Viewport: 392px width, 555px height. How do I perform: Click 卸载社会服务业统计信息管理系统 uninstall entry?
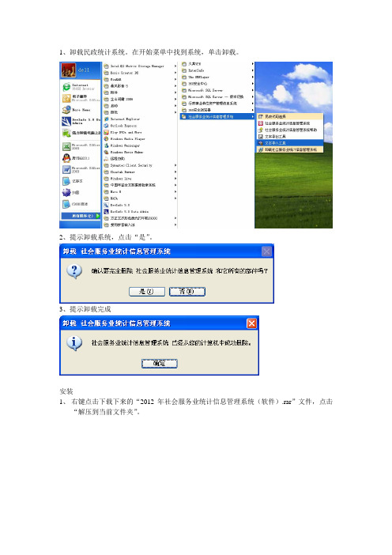point(290,149)
